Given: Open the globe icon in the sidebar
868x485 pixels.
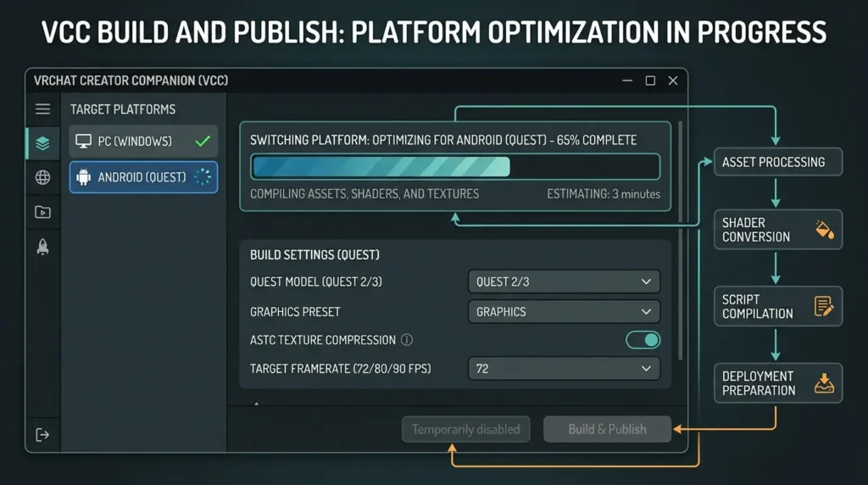Looking at the screenshot, I should coord(42,177).
